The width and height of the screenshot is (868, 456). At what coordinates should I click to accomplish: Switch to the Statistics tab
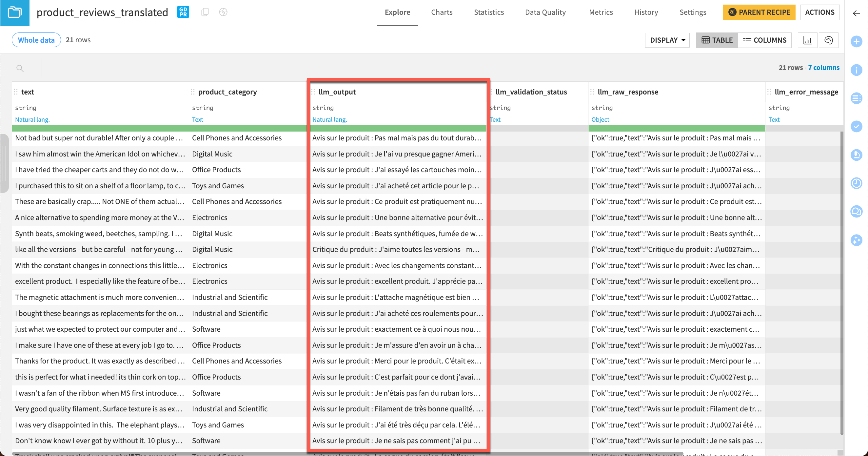click(x=489, y=12)
